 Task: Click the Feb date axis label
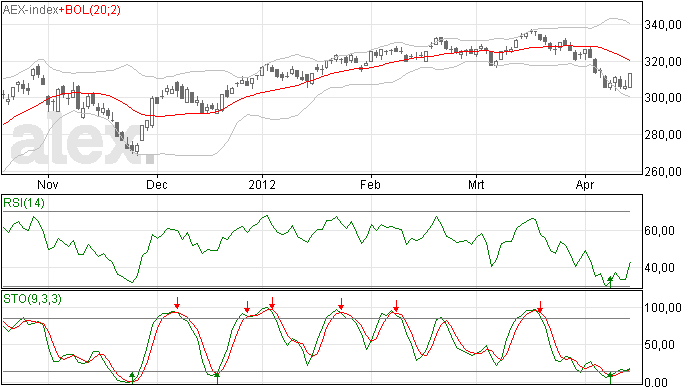pos(370,184)
